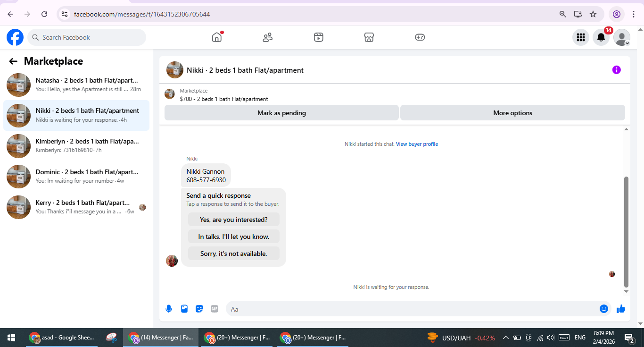The image size is (644, 347).
Task: Click the message with Nikki Gannon phone number
Action: 206,176
